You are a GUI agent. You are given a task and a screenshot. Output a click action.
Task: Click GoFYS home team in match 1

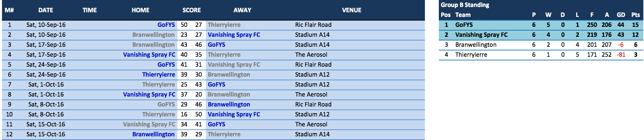coord(166,25)
